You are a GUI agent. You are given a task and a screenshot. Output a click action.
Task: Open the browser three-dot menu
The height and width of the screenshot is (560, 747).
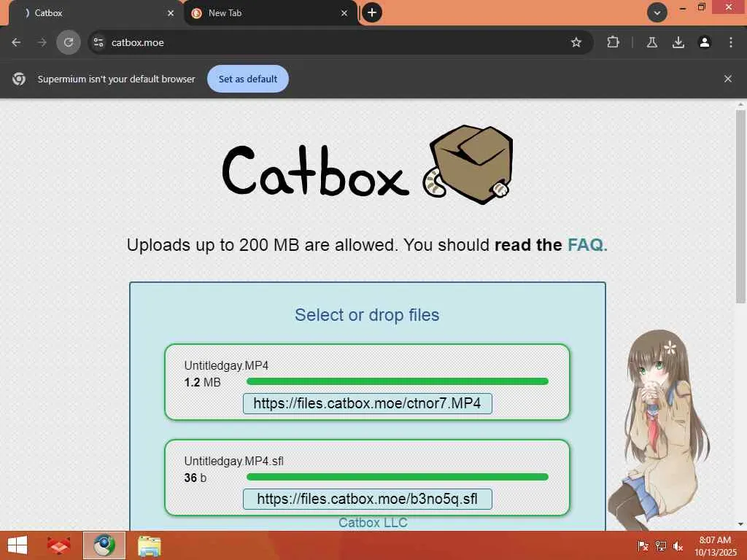730,42
